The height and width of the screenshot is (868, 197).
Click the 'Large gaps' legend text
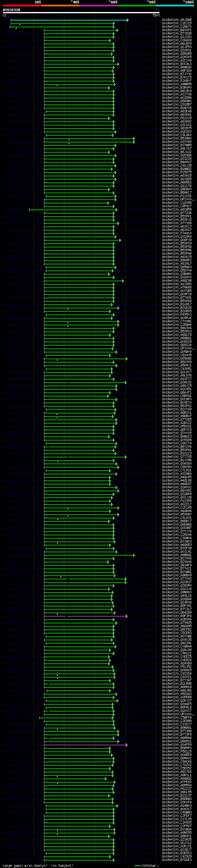point(13,866)
